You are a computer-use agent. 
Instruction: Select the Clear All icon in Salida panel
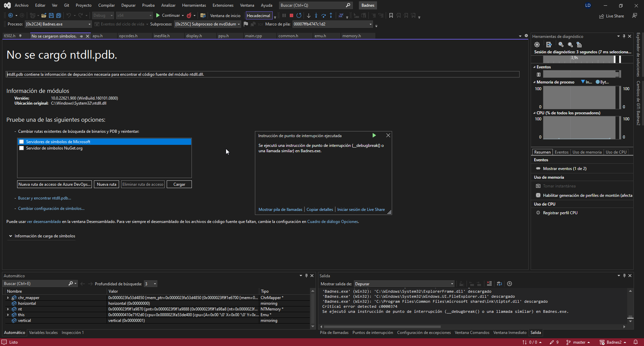click(x=489, y=284)
